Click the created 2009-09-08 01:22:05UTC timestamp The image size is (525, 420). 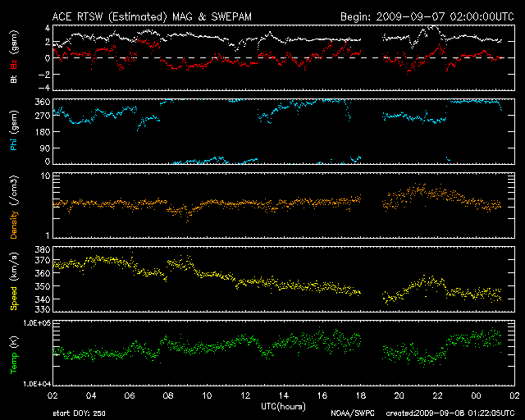pos(450,413)
